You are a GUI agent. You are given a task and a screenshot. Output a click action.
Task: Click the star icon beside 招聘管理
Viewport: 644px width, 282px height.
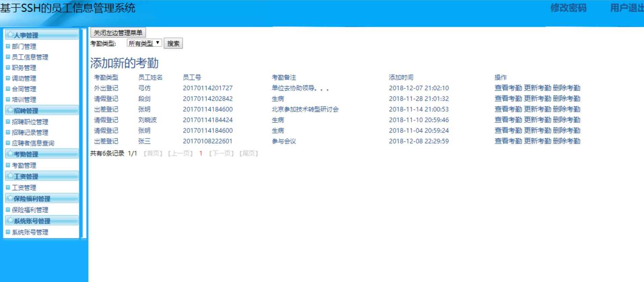(x=10, y=110)
